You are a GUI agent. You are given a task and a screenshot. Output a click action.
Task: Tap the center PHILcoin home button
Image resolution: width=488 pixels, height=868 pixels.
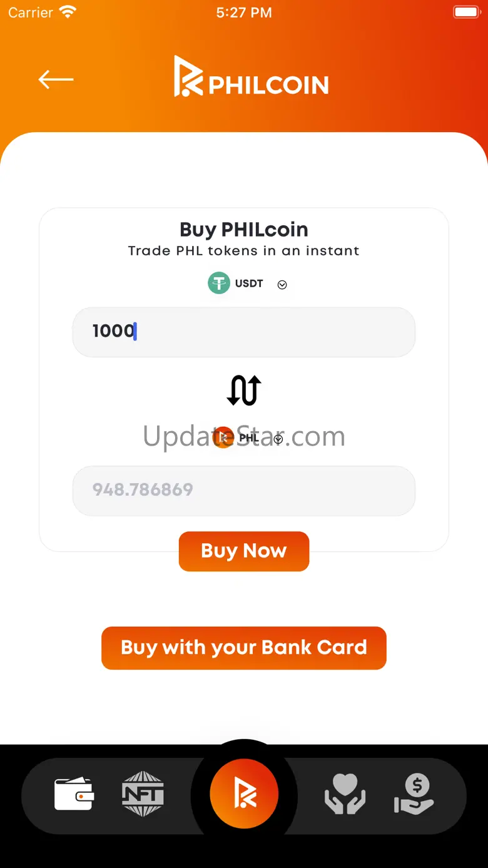(244, 795)
